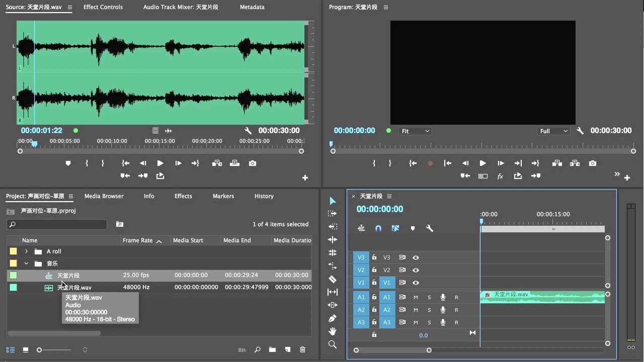Screen dimensions: 644x362
Task: Toggle lock on V2 track
Action: tap(374, 270)
